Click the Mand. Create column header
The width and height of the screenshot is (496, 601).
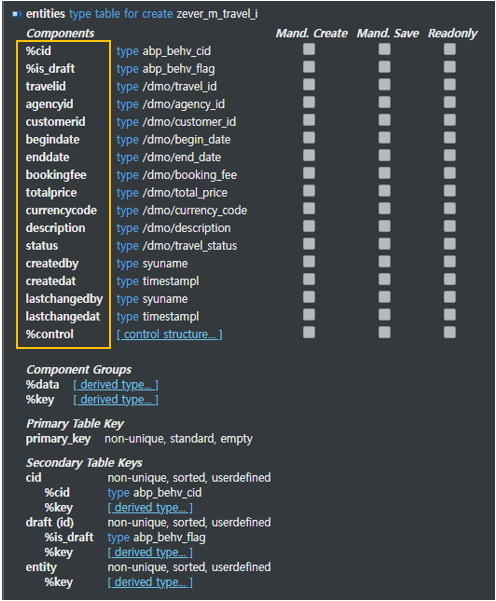tap(312, 33)
